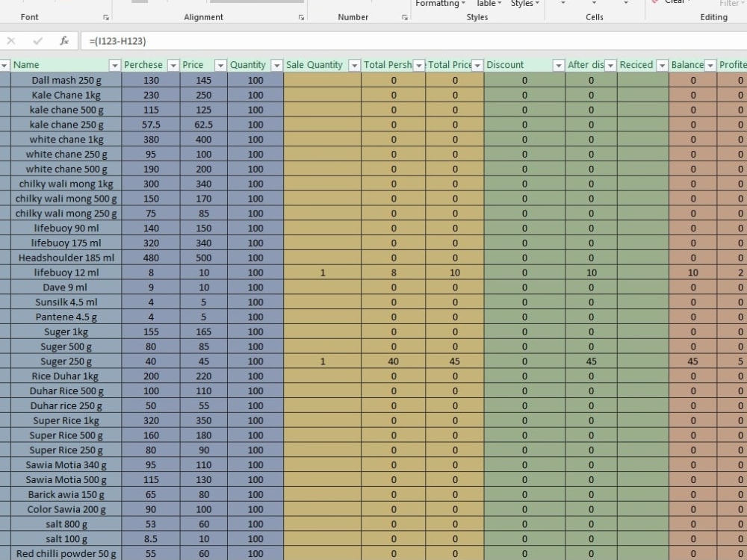The image size is (747, 560).
Task: Select cell "Sawia Motia 500 g"
Action: [x=66, y=479]
